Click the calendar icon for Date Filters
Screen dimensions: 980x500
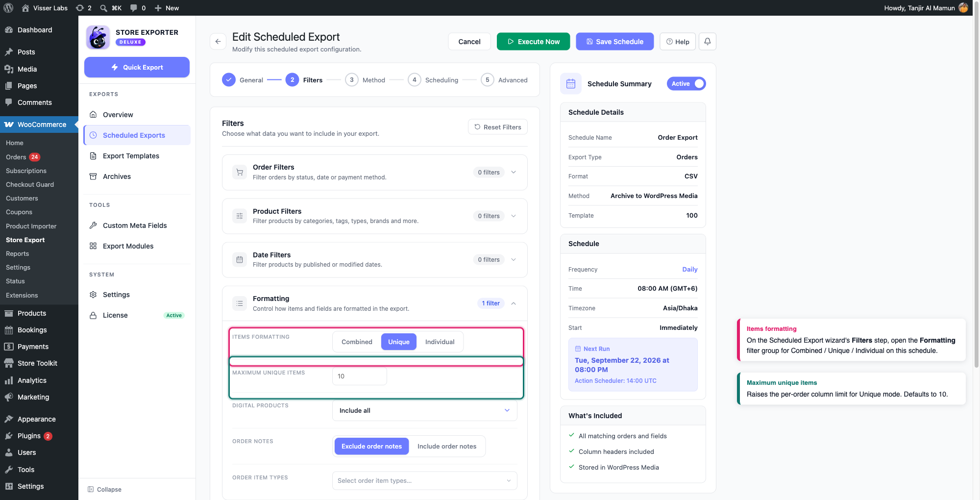tap(240, 260)
